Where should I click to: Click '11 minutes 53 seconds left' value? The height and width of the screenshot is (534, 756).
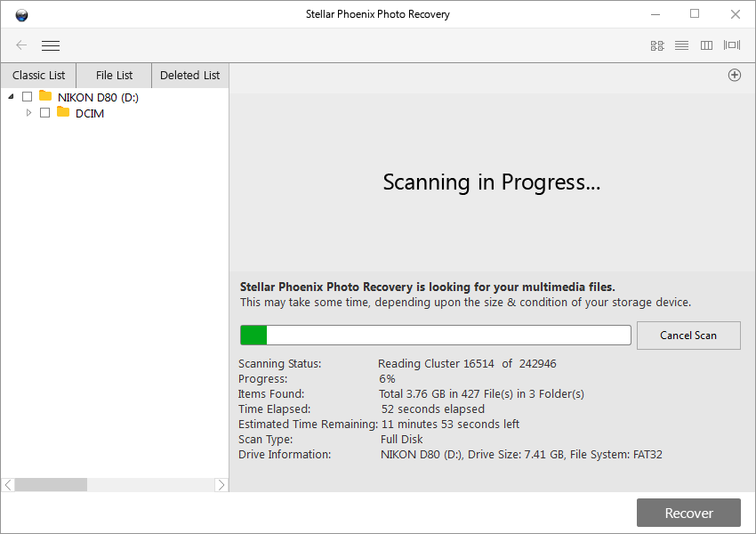pyautogui.click(x=450, y=424)
